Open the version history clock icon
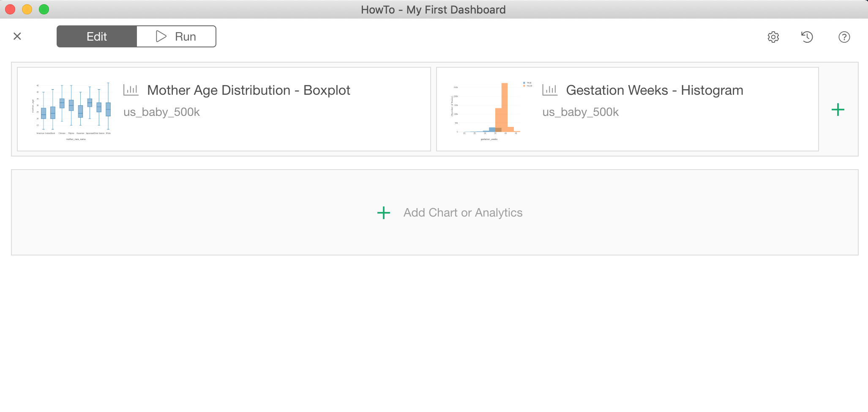This screenshot has width=868, height=412. coord(807,37)
